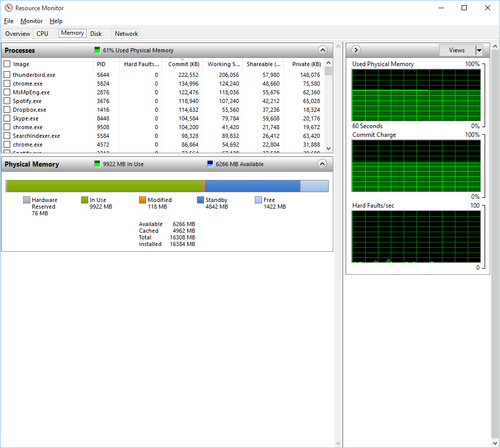Open the Help menu

coord(56,21)
